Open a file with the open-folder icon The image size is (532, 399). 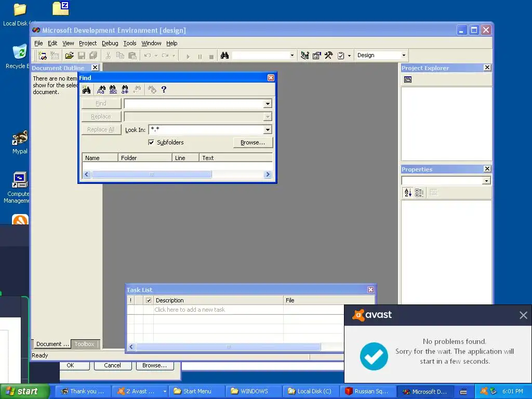tap(69, 56)
